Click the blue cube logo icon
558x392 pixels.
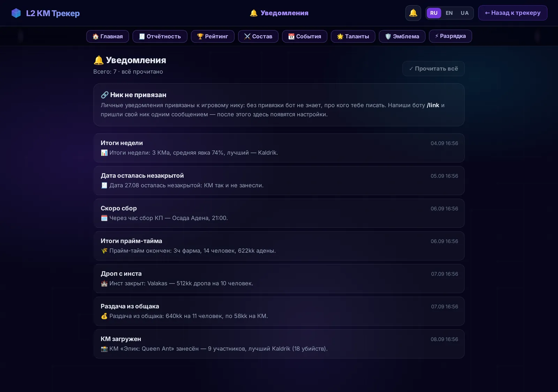[x=16, y=13]
